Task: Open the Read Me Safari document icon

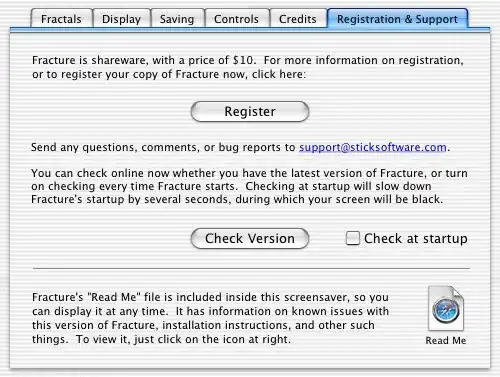Action: point(446,308)
